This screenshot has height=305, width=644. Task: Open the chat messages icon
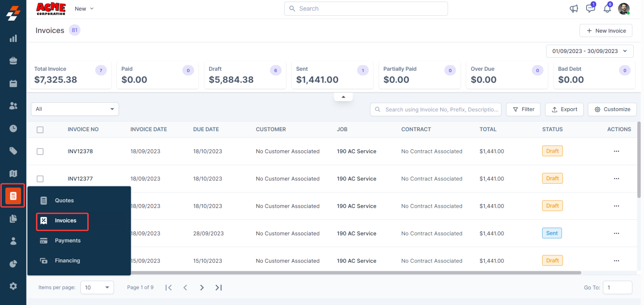tap(590, 9)
